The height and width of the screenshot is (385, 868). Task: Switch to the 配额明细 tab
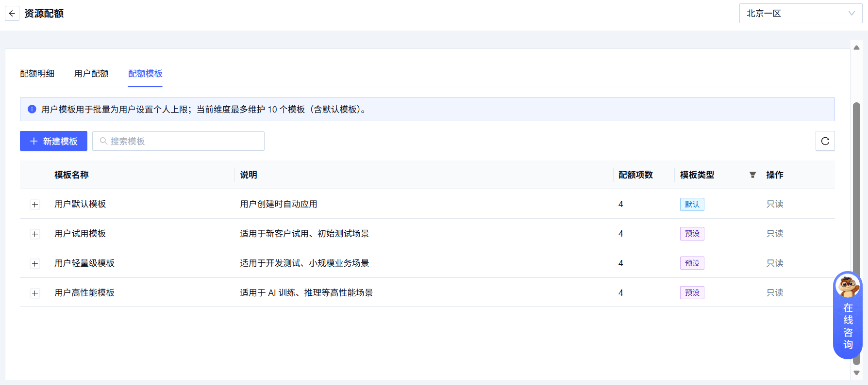click(37, 74)
